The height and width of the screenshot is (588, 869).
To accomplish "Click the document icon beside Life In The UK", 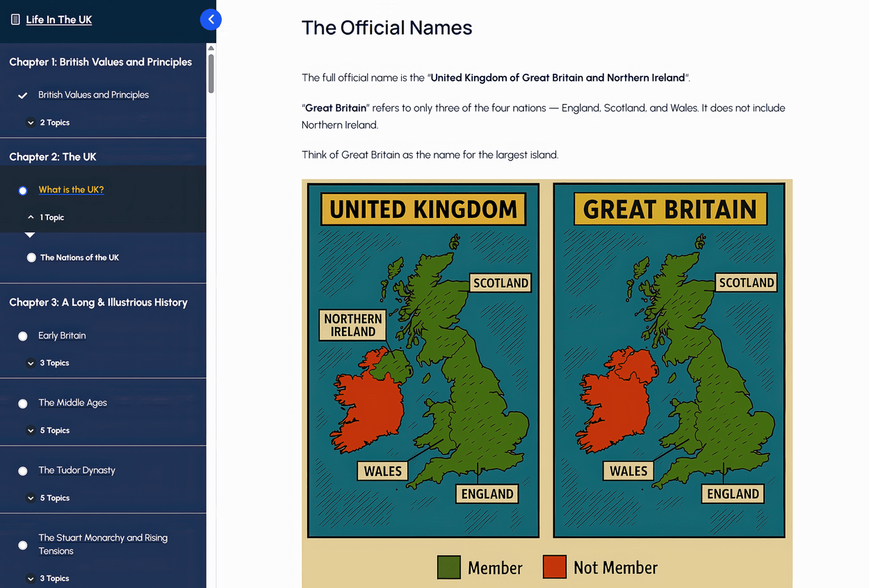I will (15, 19).
